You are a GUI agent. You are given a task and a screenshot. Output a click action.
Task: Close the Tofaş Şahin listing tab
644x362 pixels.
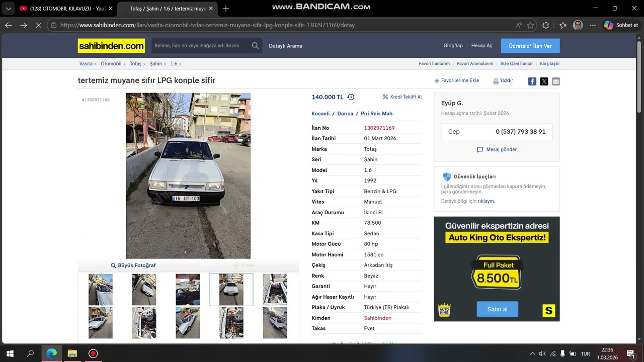(211, 9)
